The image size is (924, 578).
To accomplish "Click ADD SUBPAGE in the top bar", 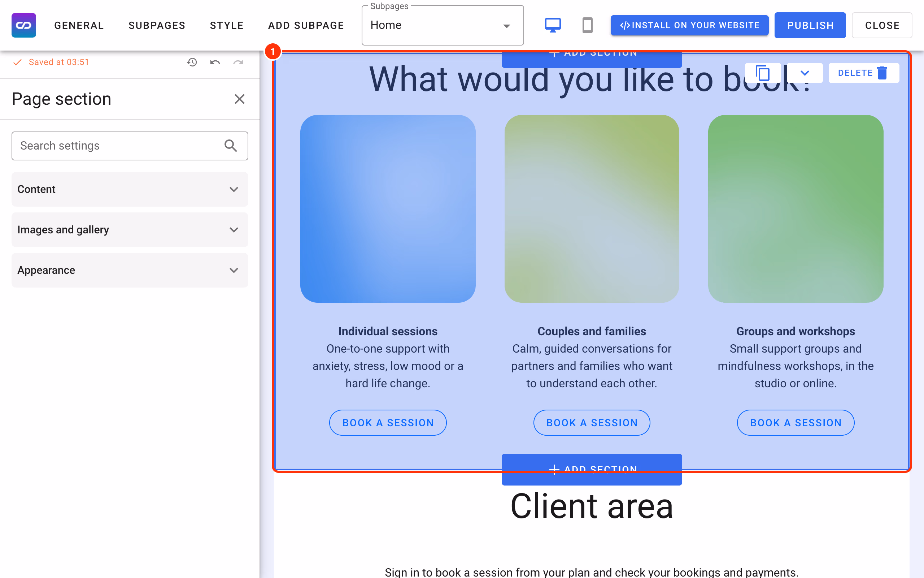I will [306, 25].
